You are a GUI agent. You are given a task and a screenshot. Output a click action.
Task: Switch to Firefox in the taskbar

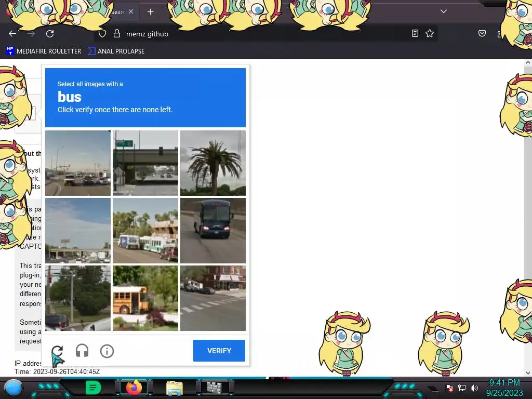pyautogui.click(x=134, y=388)
